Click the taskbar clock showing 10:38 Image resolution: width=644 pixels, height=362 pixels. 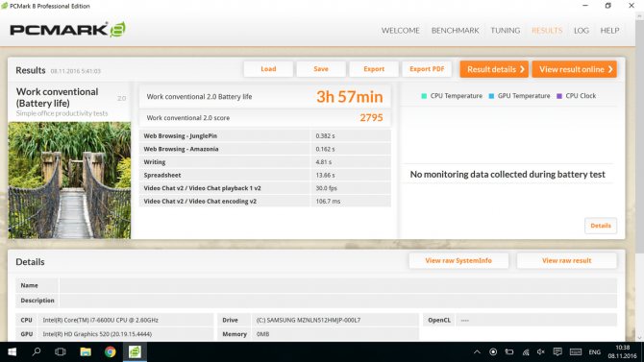622,351
